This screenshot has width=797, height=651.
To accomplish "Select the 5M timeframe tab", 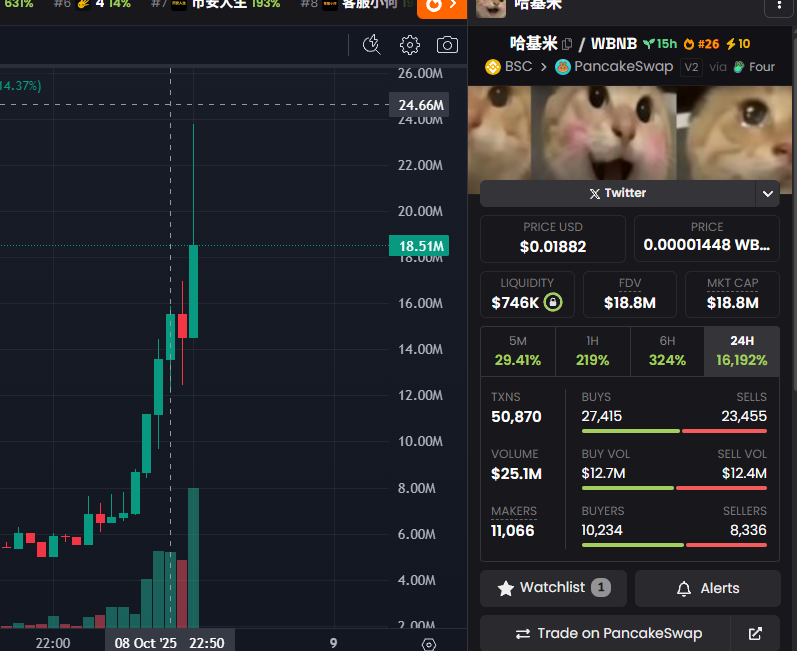I will point(518,351).
